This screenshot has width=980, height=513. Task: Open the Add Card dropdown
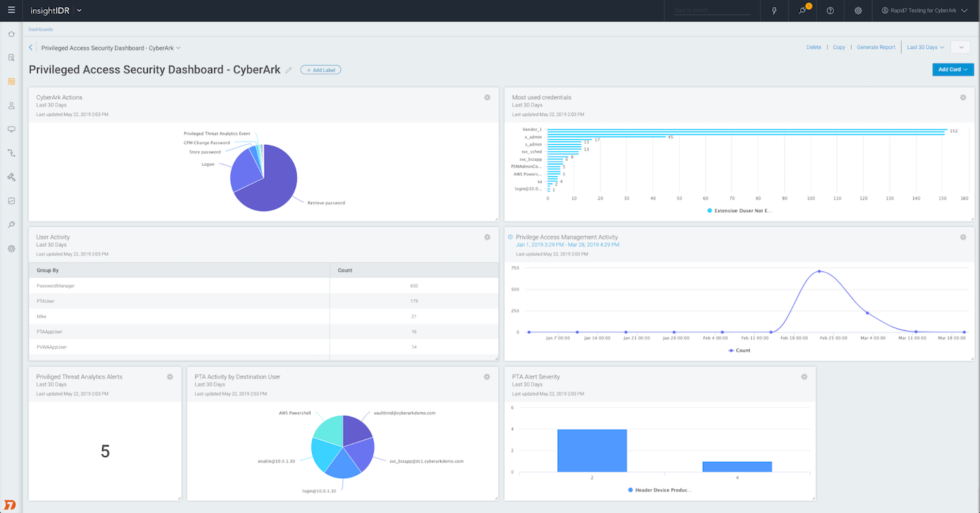click(953, 69)
